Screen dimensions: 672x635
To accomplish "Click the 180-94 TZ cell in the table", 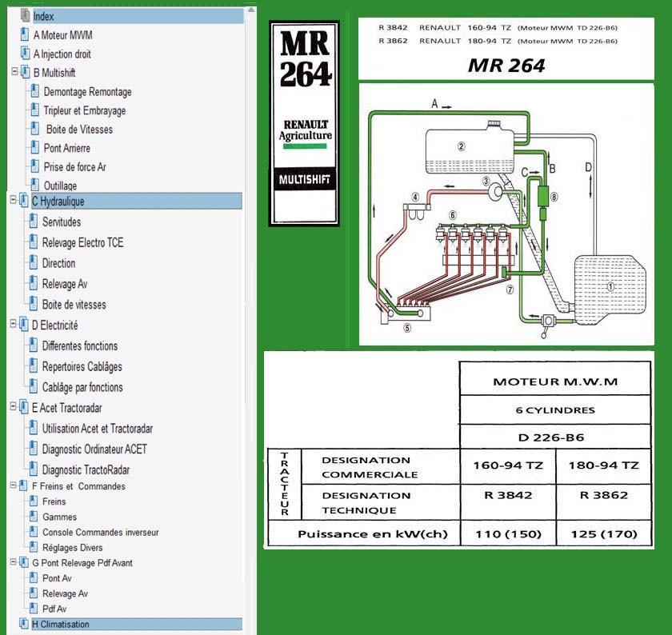I will [603, 465].
